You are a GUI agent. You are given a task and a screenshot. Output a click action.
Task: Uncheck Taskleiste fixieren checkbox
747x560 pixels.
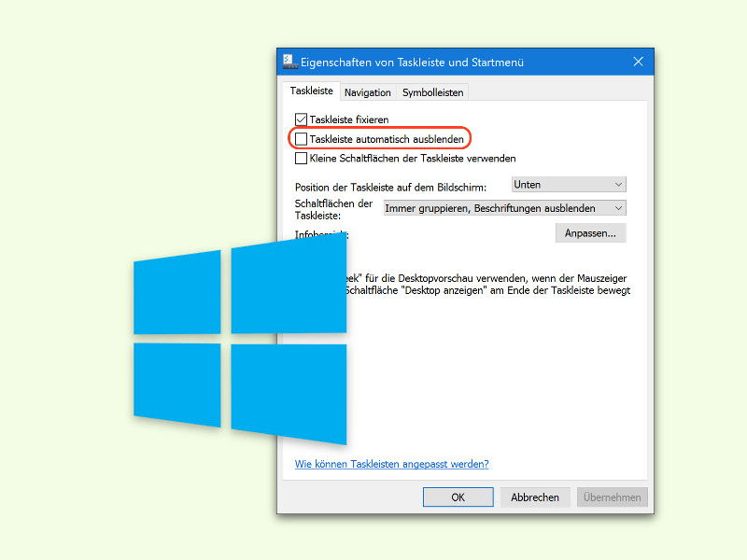[x=301, y=119]
